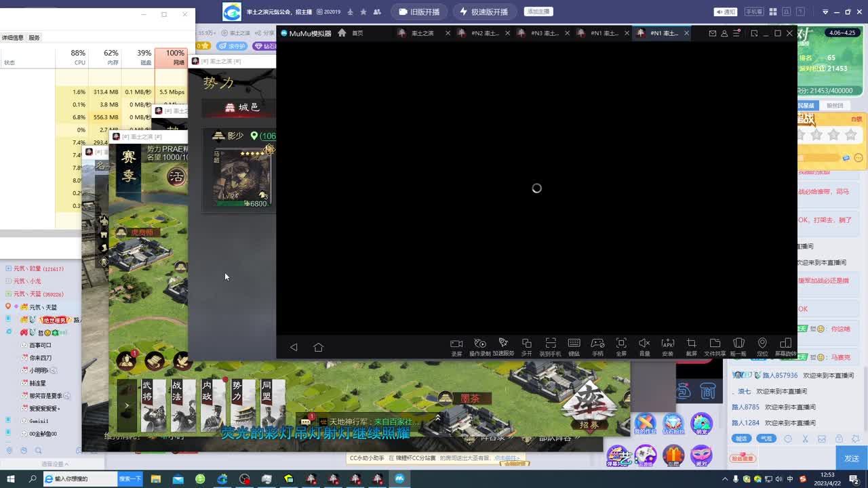Open the 内政 internal affairs card

214,405
